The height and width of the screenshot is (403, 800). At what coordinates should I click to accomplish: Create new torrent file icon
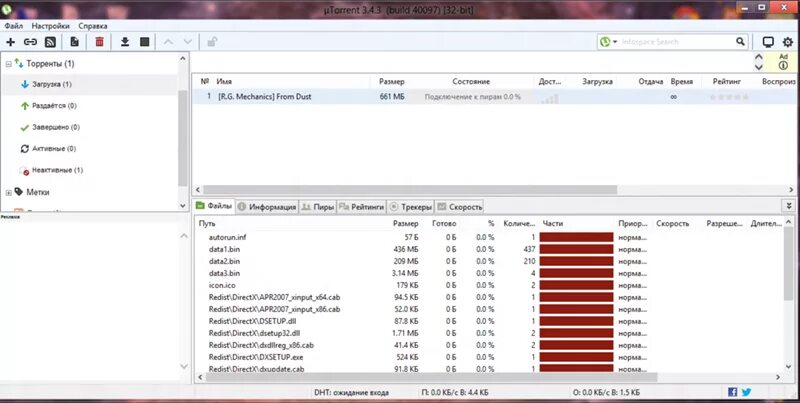click(74, 42)
